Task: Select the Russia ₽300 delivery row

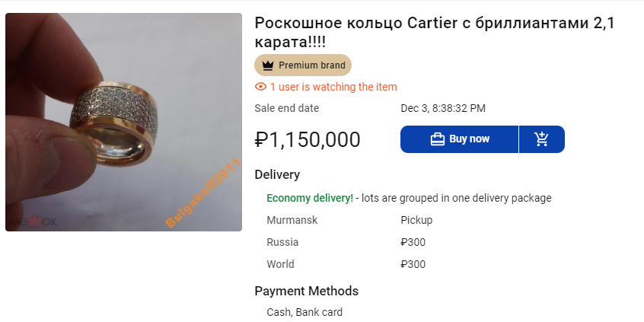Action: [346, 242]
